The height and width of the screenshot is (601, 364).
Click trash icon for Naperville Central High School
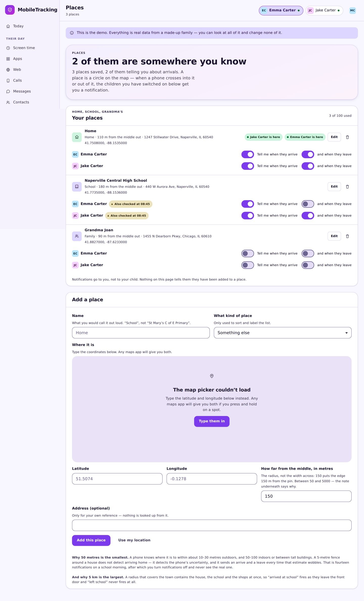point(347,187)
